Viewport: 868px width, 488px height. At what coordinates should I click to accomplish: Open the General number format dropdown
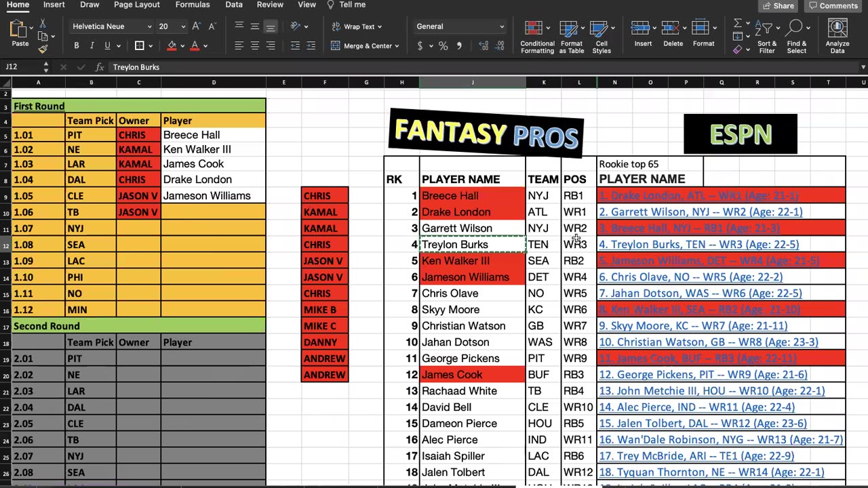[x=502, y=26]
